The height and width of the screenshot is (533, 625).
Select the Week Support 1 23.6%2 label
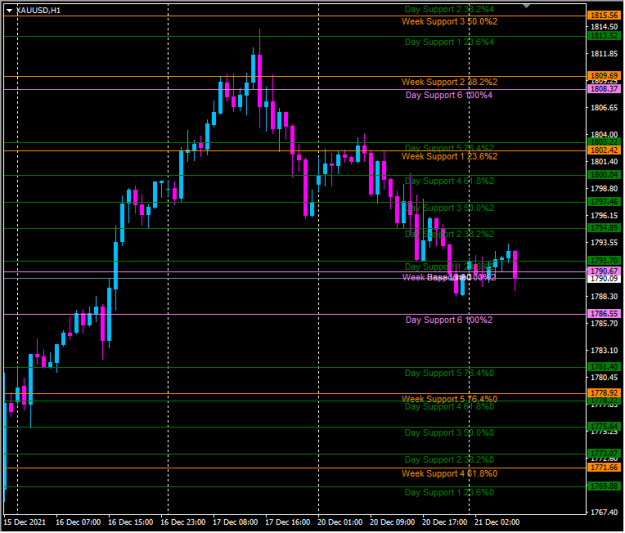click(449, 157)
